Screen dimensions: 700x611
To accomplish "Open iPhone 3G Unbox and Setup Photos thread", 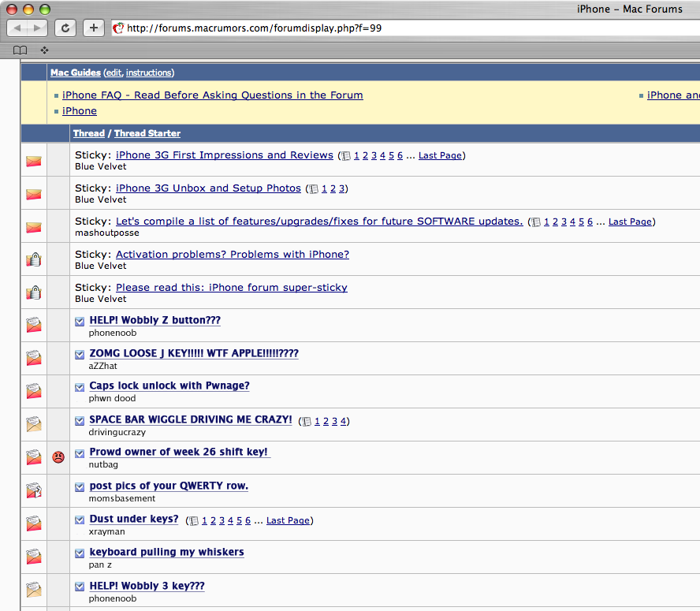I will [x=208, y=188].
